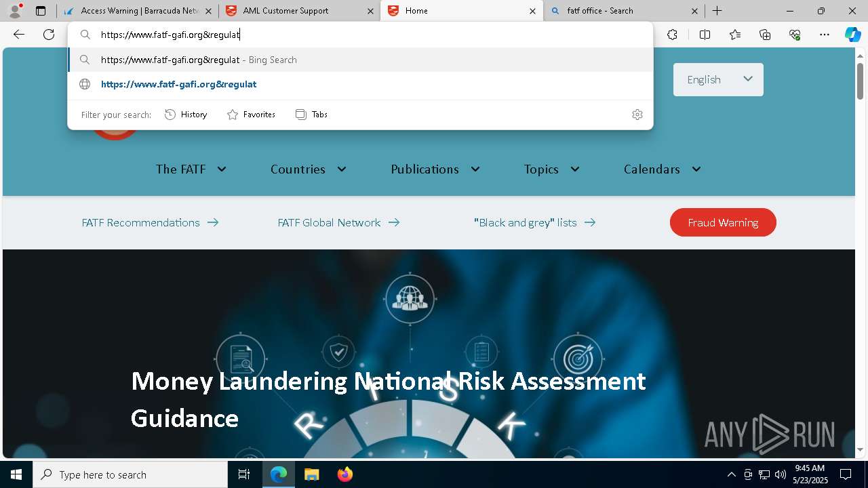Open the Windows Start menu
The height and width of the screenshot is (488, 868).
(x=16, y=474)
